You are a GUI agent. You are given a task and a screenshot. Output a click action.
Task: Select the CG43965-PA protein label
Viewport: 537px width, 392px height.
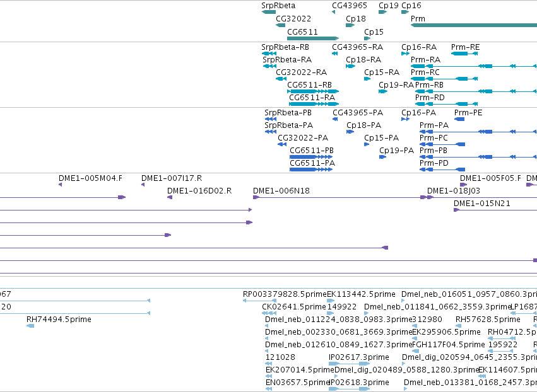pos(358,113)
